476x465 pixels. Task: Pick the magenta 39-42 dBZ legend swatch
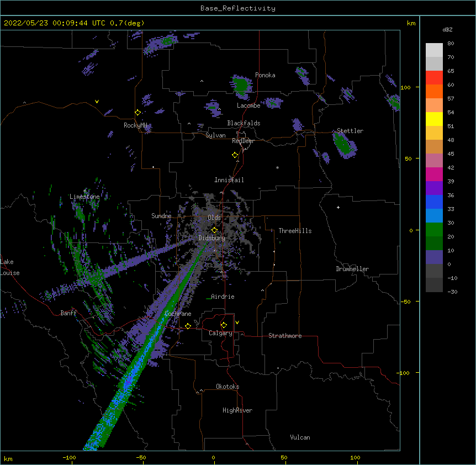coord(434,174)
